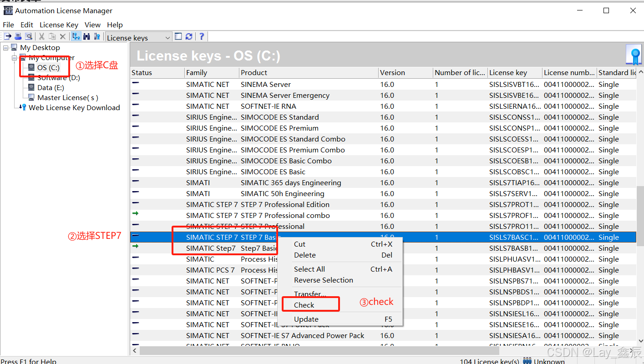Click status dash icon of SINEMA Server row
Viewport: 644px width, 364px height.
(135, 83)
